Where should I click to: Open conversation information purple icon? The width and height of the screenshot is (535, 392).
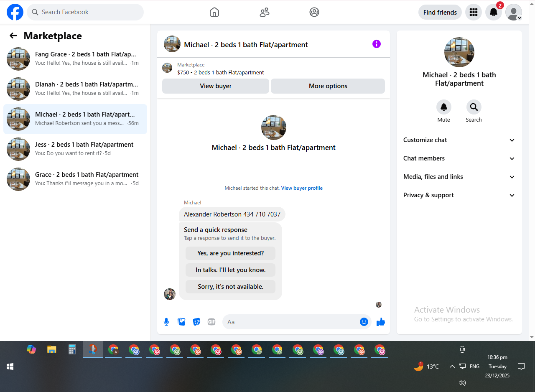(377, 44)
